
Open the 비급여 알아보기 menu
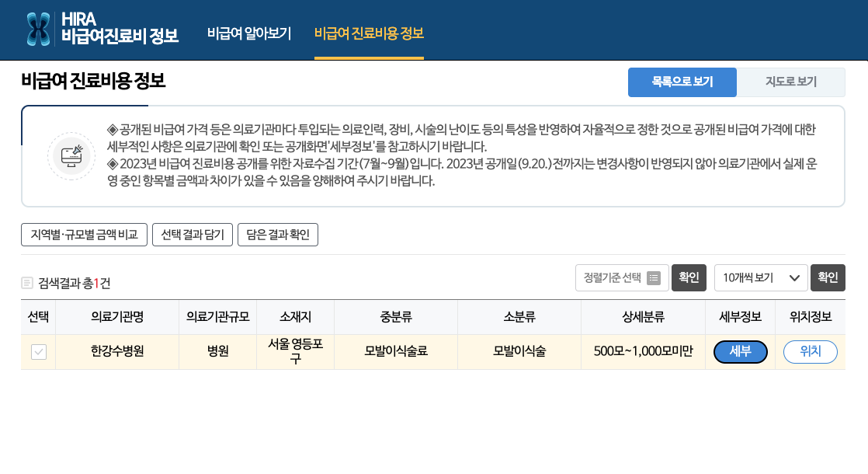(248, 34)
